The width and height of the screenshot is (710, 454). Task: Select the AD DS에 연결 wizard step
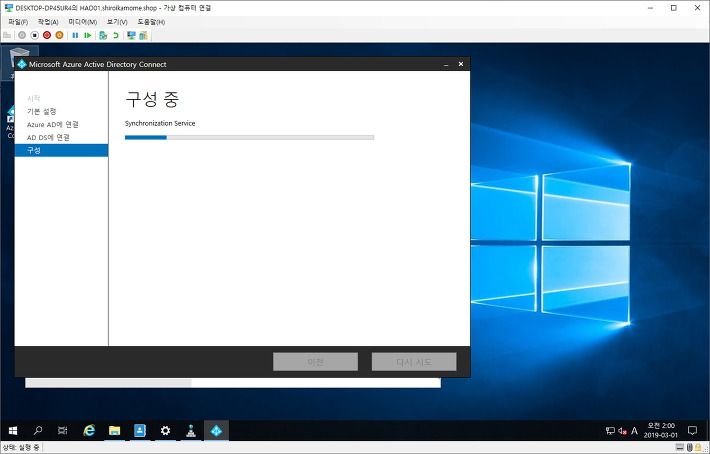48,138
